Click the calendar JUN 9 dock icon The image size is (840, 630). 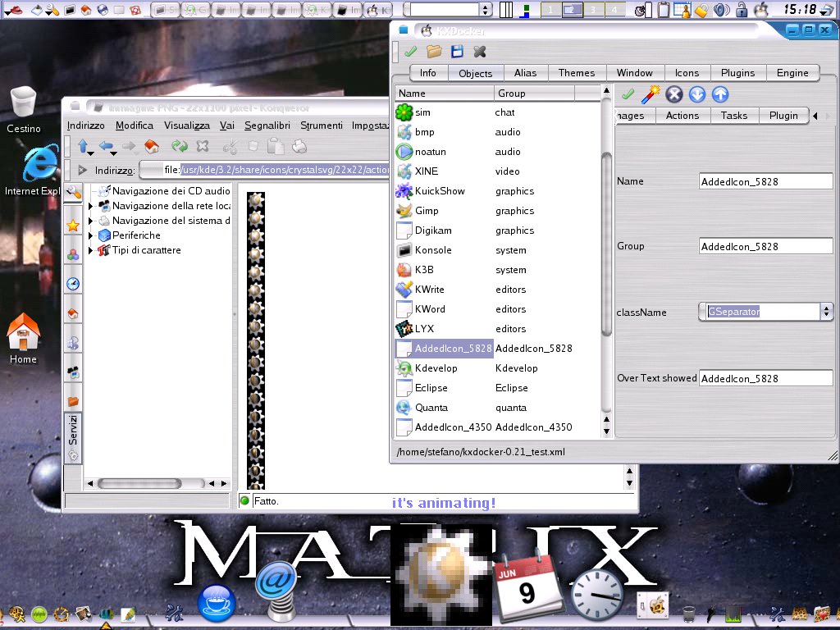pos(527,585)
